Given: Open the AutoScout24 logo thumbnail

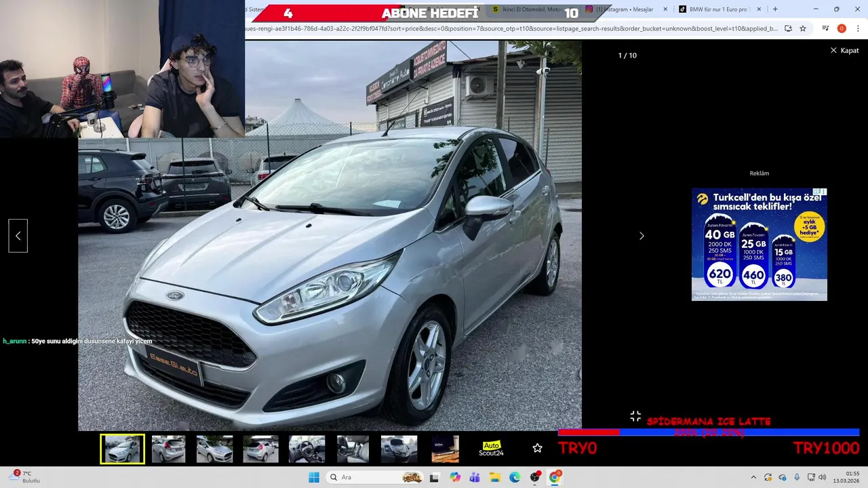Looking at the screenshot, I should pyautogui.click(x=491, y=449).
